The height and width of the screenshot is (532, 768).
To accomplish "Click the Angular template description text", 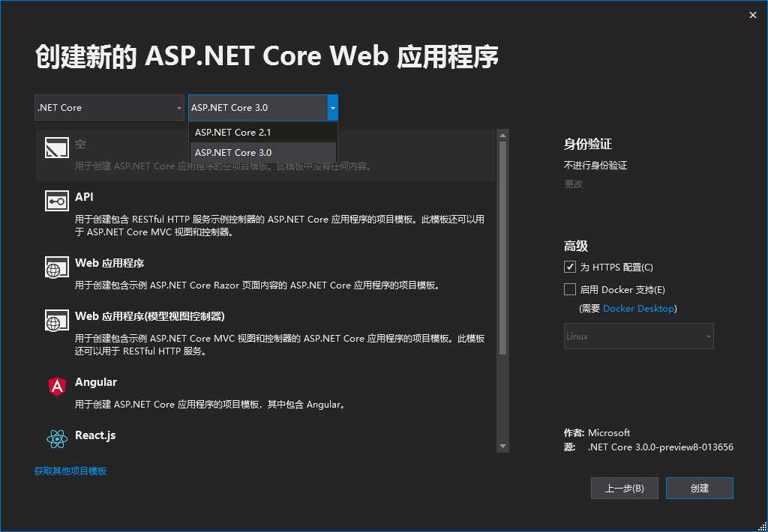I will (211, 405).
